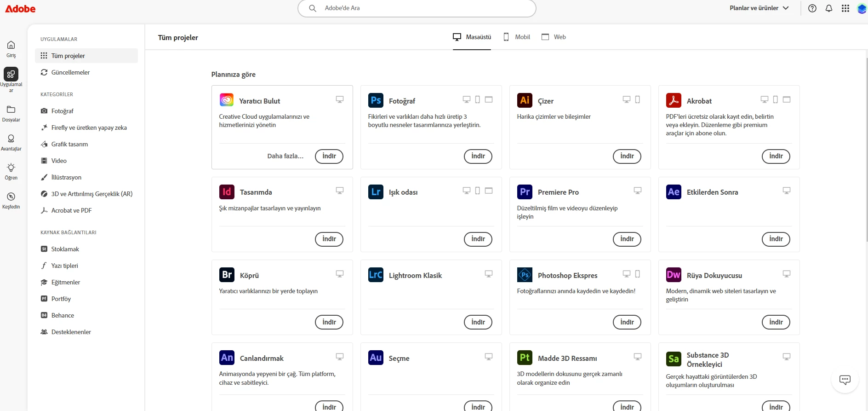The width and height of the screenshot is (868, 411).
Task: Open the Video category
Action: (86, 161)
